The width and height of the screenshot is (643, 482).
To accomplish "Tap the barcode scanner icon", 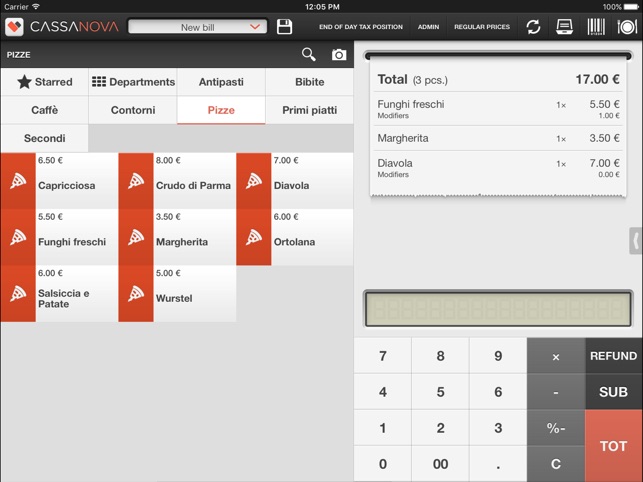I will (x=596, y=27).
